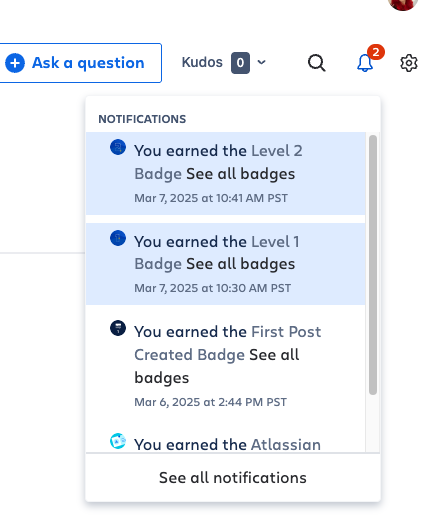
Task: Click the Kudos label
Action: point(202,62)
